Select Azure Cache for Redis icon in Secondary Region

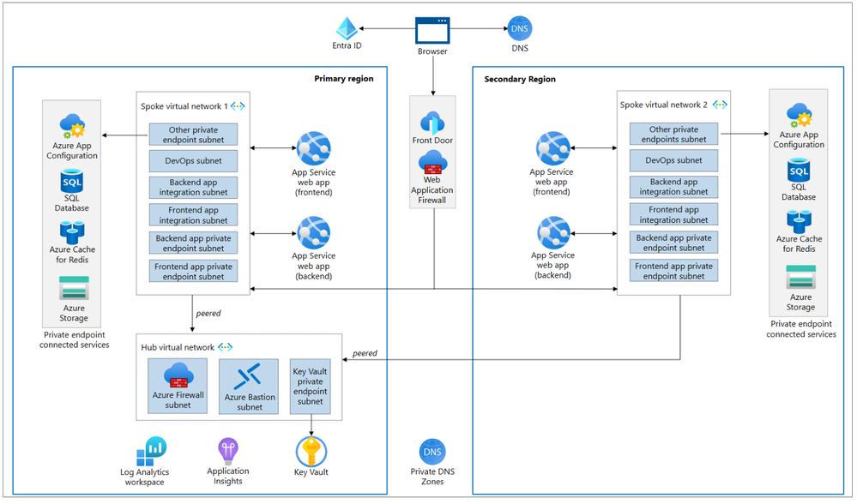(x=799, y=222)
